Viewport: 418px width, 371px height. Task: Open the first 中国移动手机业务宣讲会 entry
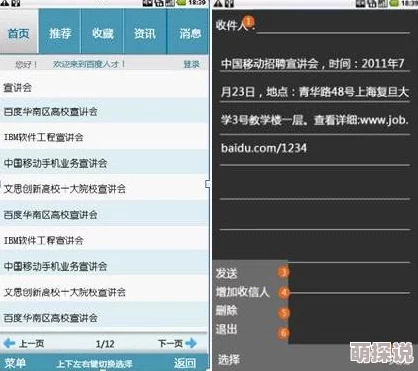tap(104, 163)
